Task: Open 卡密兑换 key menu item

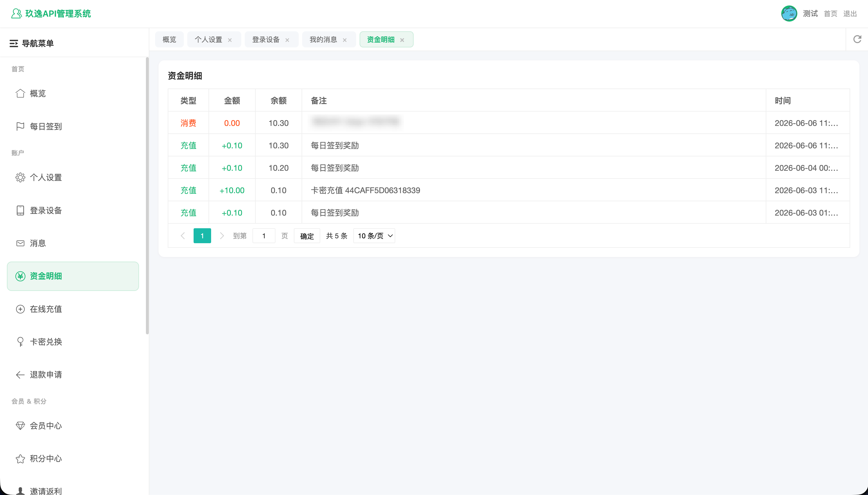Action: point(73,342)
